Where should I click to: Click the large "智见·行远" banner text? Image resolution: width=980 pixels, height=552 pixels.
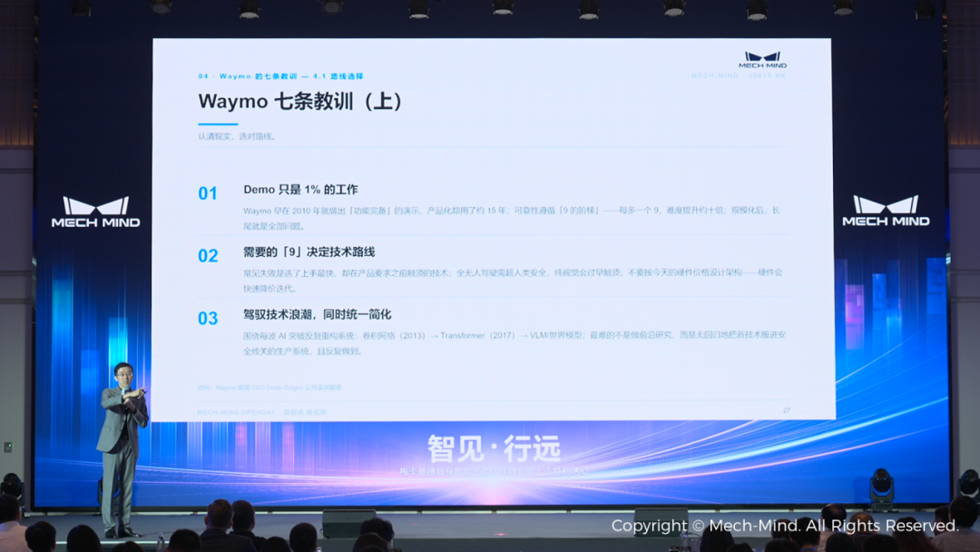tap(494, 448)
